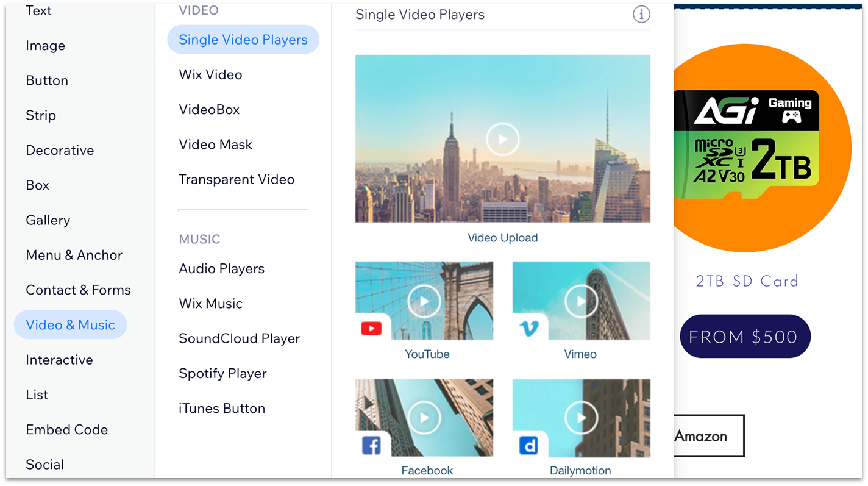Open the Video & Music category in the sidebar

[70, 324]
